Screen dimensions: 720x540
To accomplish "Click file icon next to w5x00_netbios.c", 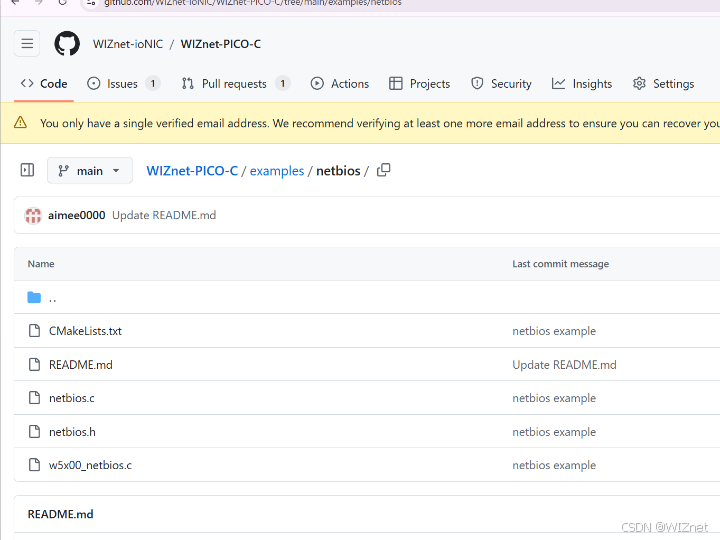I will click(34, 465).
